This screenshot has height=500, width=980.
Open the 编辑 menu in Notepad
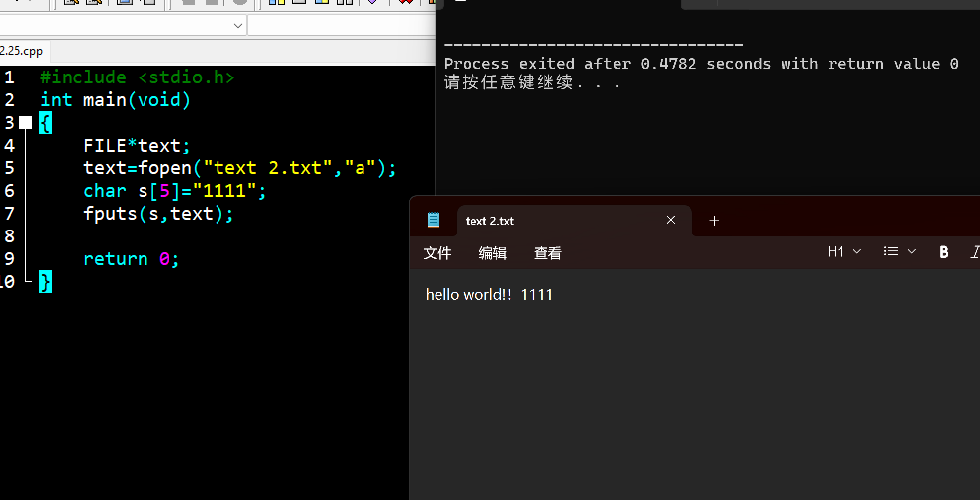click(x=493, y=253)
